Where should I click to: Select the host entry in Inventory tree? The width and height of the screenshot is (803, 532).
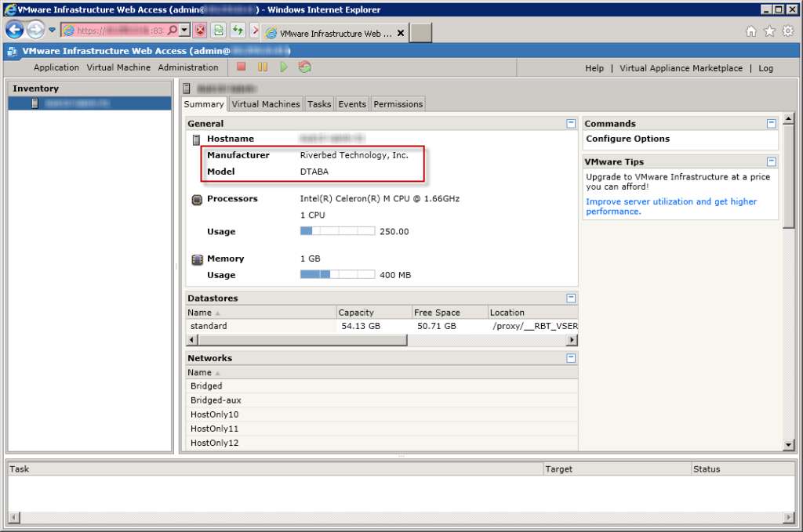[89, 103]
